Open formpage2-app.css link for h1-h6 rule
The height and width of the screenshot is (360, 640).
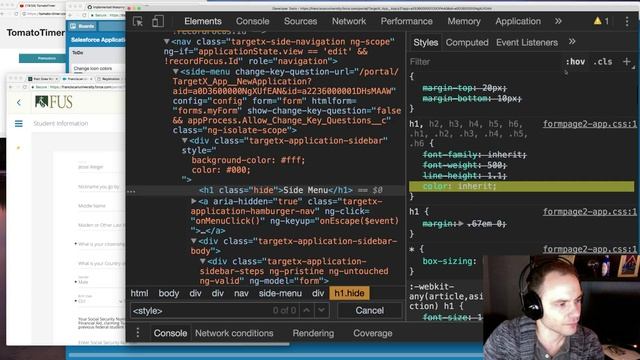(589, 124)
